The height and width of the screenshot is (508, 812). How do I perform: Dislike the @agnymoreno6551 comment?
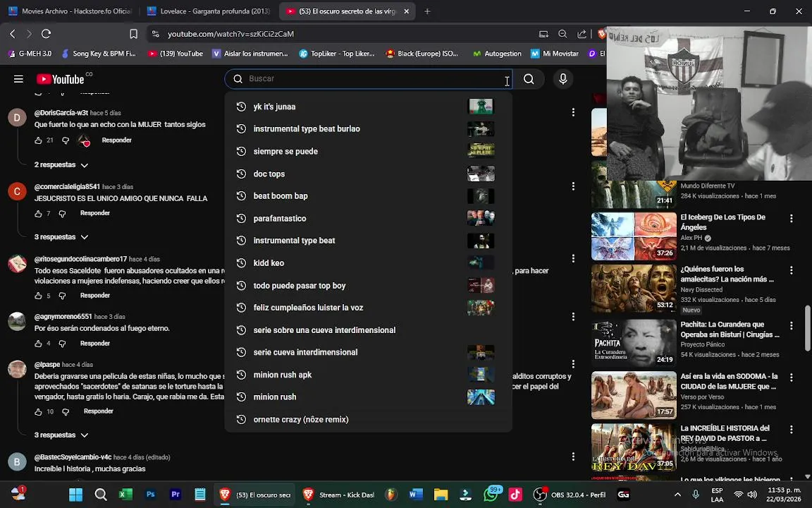(x=62, y=343)
